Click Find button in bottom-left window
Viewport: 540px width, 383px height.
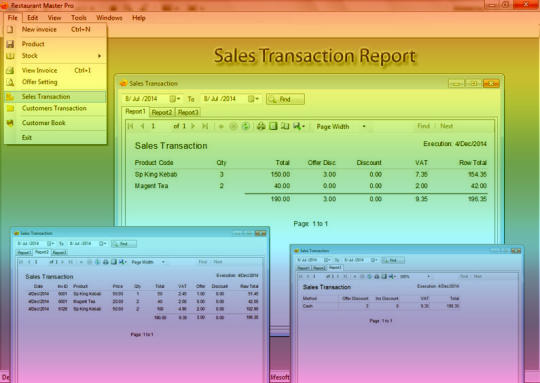click(124, 244)
